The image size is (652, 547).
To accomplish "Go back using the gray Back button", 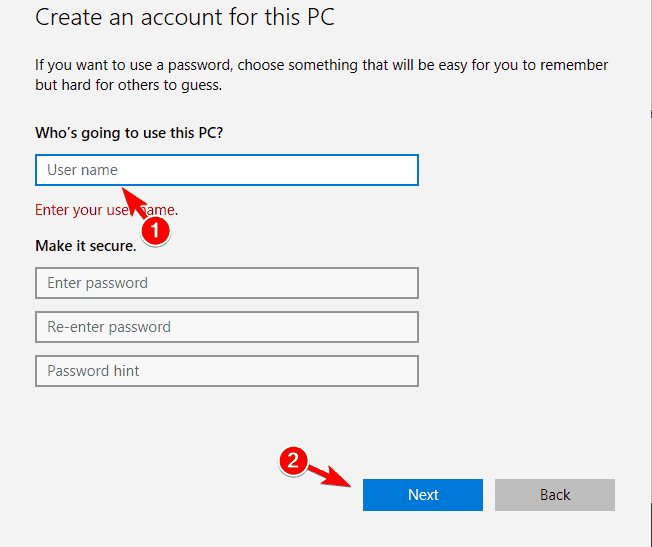I will 555,495.
